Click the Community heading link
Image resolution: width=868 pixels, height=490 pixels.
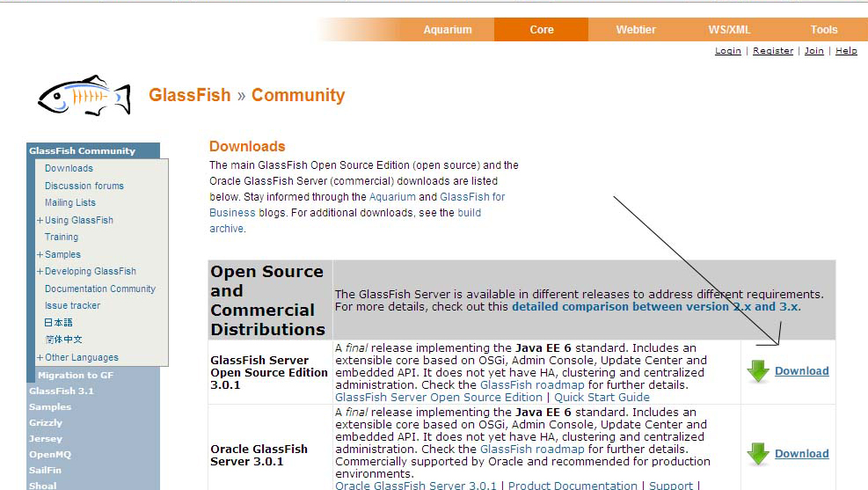tap(298, 95)
